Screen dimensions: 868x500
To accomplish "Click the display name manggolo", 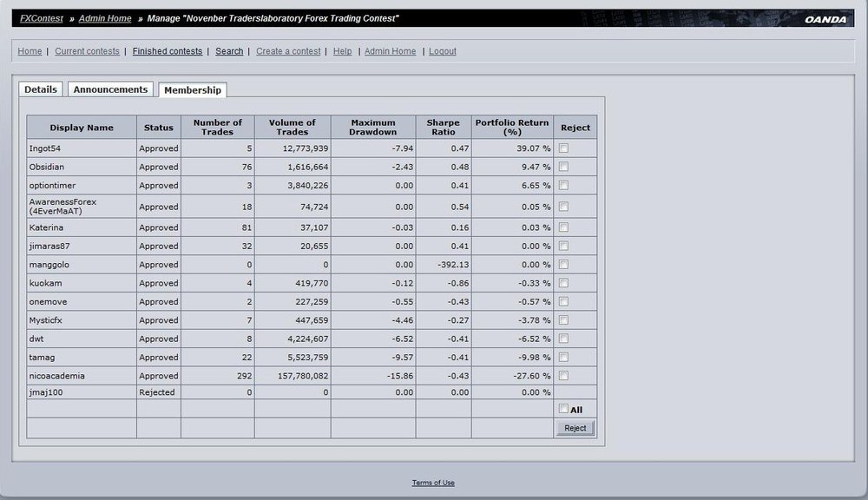I will point(49,265).
